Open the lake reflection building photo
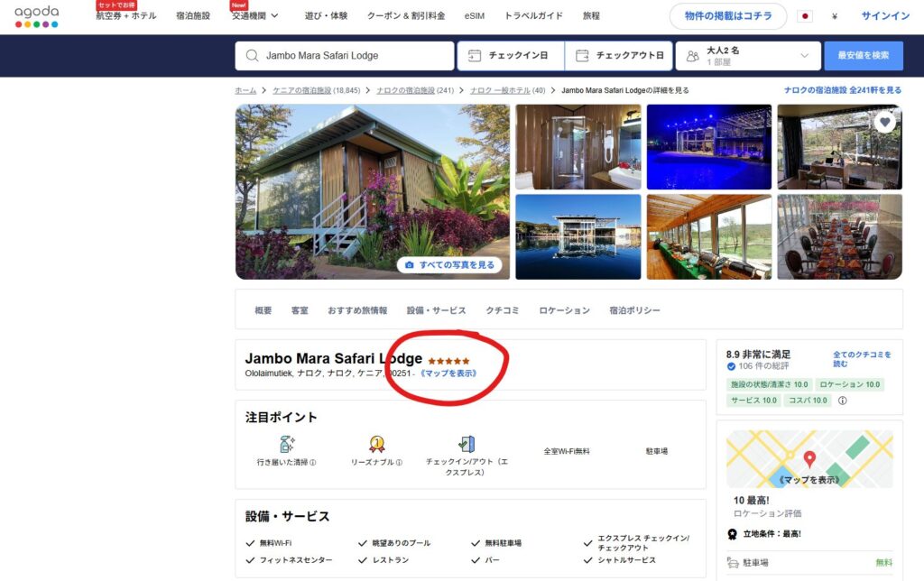The image size is (924, 581). coord(578,237)
